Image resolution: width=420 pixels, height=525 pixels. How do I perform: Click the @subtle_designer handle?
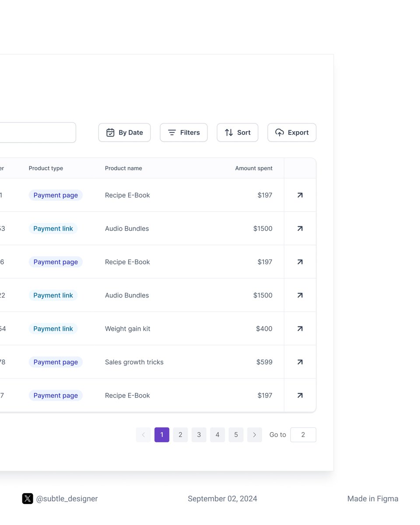(x=67, y=499)
